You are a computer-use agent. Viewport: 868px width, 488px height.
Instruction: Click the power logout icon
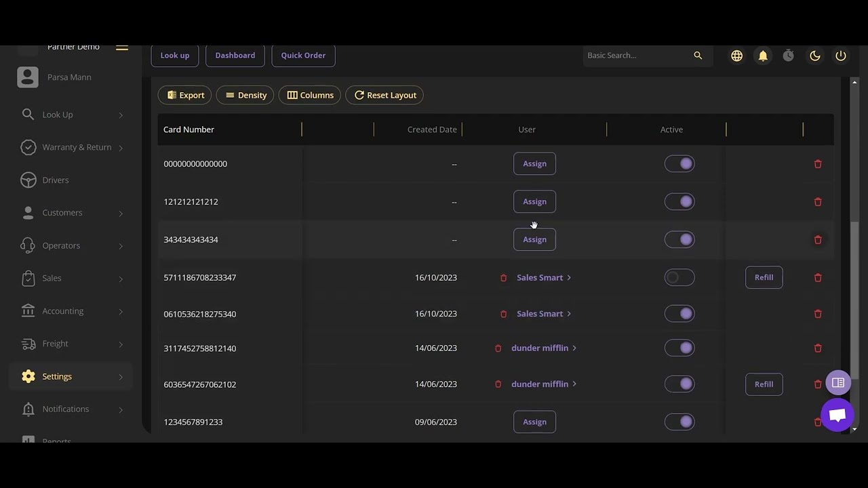pos(841,56)
